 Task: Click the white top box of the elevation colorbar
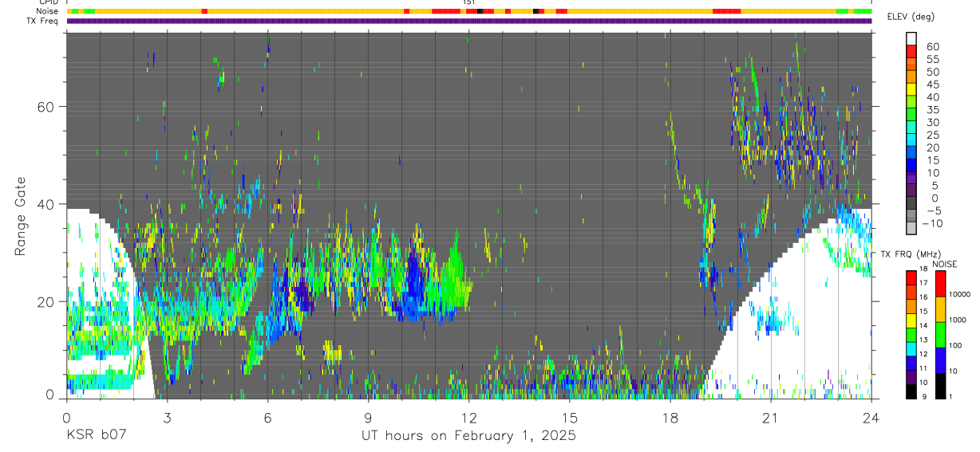(911, 38)
